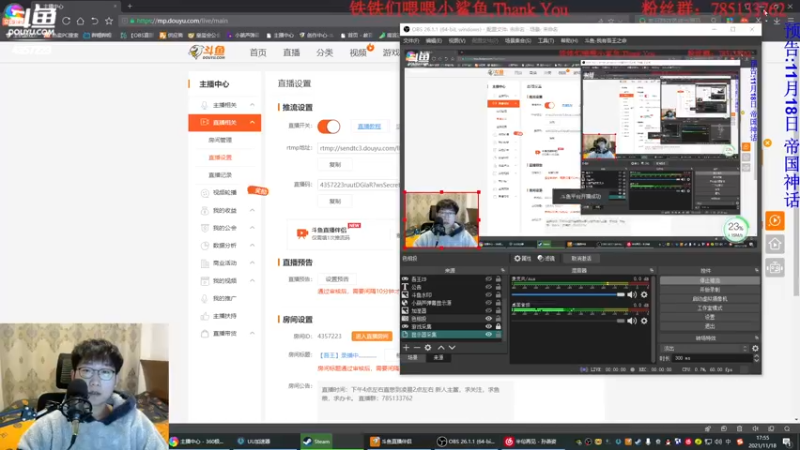Image resolution: width=800 pixels, height=450 pixels.
Task: Collapse 直播相关 orange sidebar section
Action: click(252, 122)
